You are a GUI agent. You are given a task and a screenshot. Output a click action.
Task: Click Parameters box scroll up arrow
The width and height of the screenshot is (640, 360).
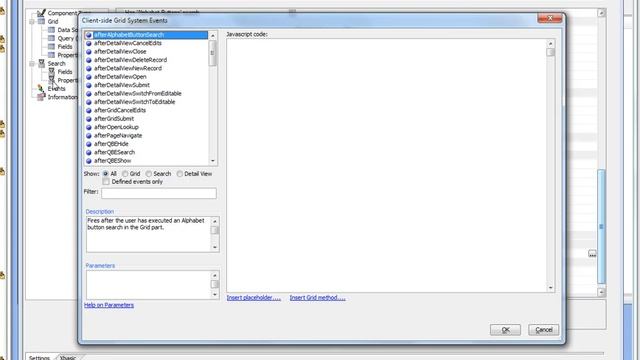pos(215,276)
